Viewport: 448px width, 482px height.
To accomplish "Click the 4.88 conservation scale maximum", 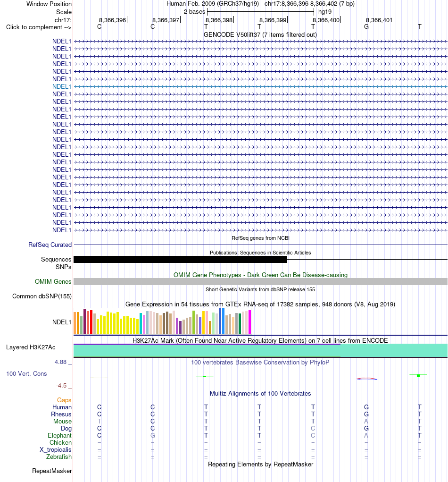I will click(x=60, y=362).
